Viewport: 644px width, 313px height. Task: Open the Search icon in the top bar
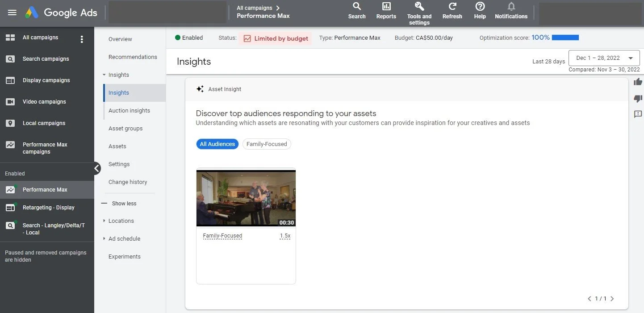click(356, 11)
